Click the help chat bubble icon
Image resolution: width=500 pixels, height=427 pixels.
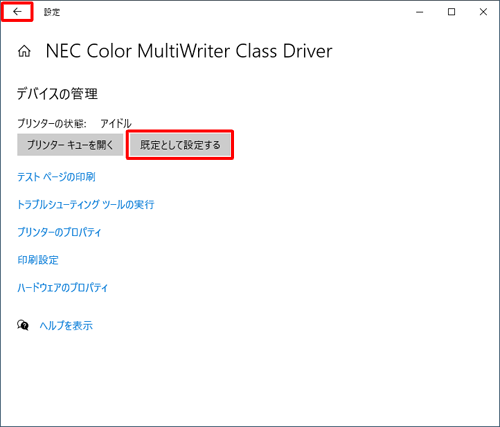23,325
